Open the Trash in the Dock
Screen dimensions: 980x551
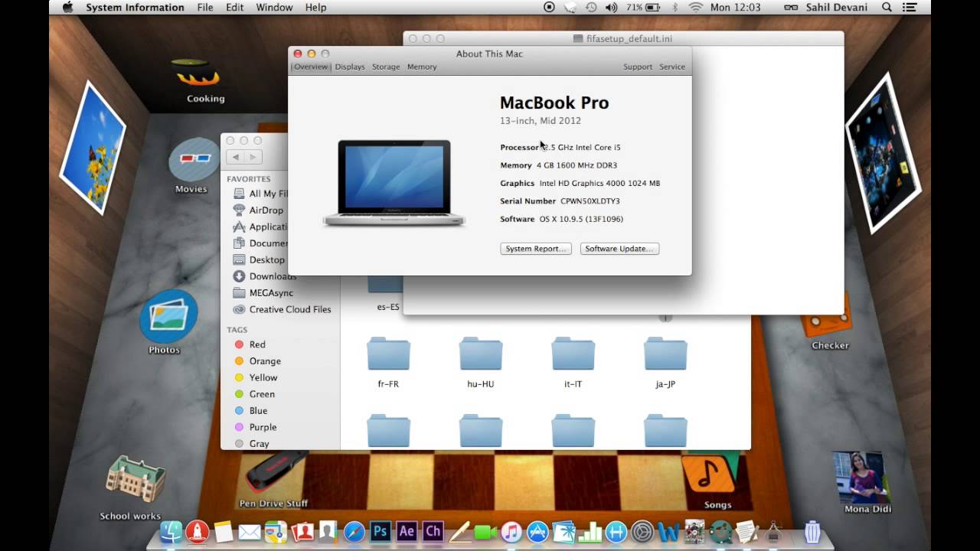(813, 532)
